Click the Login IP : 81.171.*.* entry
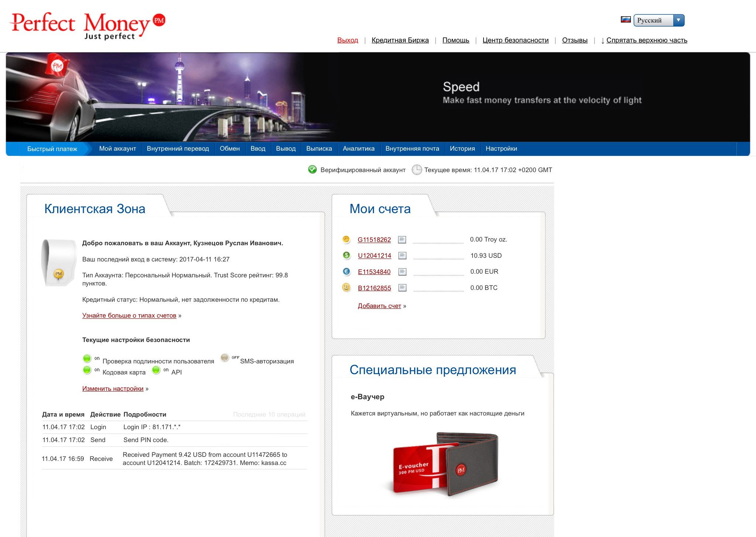756x537 pixels. coord(152,427)
